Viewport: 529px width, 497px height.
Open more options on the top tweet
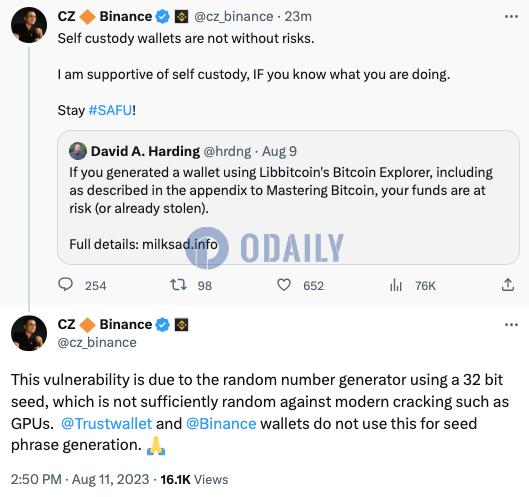click(511, 17)
